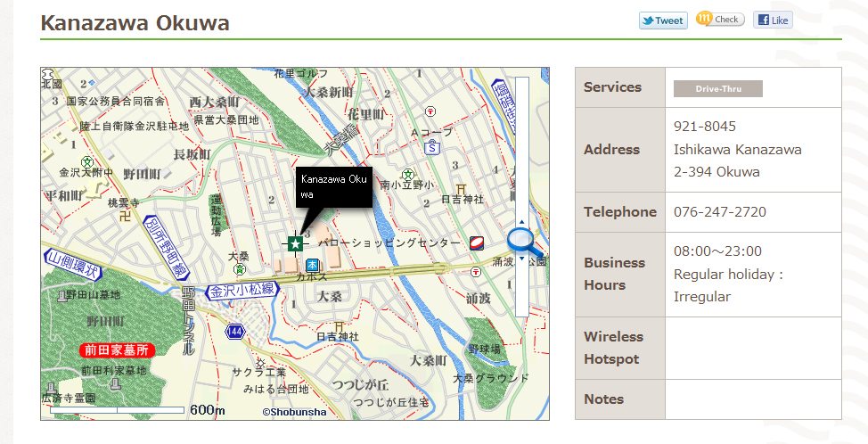Screen dimensions: 868x444
Task: Click the green star store marker
Action: pos(295,243)
